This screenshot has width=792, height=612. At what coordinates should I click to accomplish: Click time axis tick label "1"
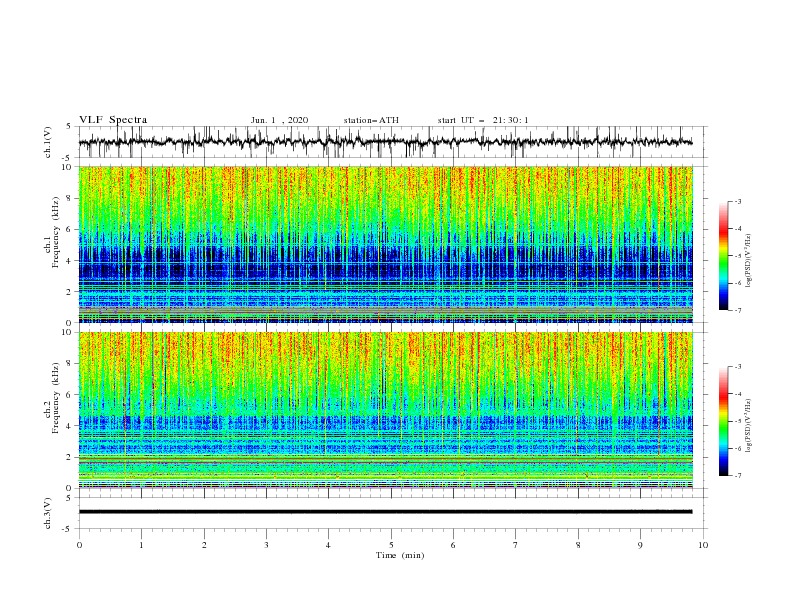[x=141, y=545]
